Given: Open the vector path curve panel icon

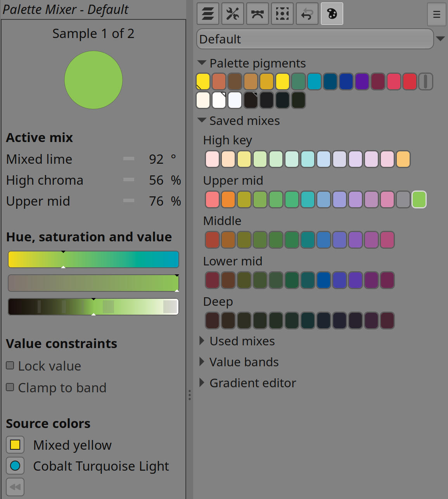Looking at the screenshot, I should (258, 14).
